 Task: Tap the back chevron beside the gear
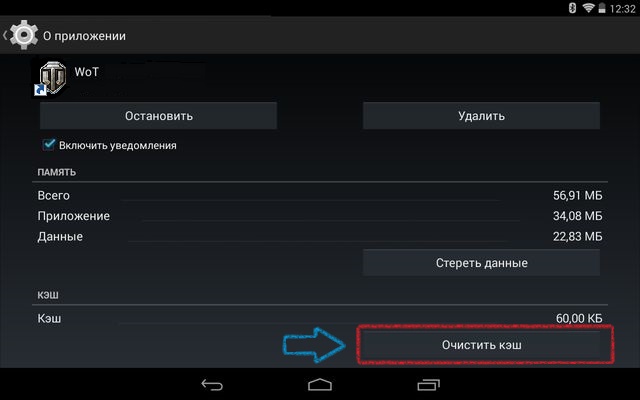[5, 36]
